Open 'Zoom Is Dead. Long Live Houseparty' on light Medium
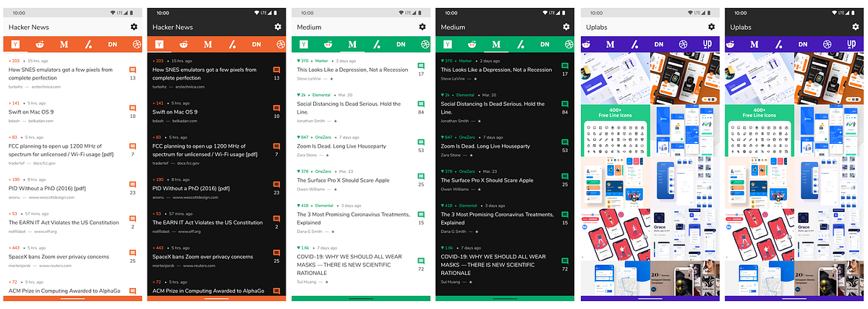 341,146
